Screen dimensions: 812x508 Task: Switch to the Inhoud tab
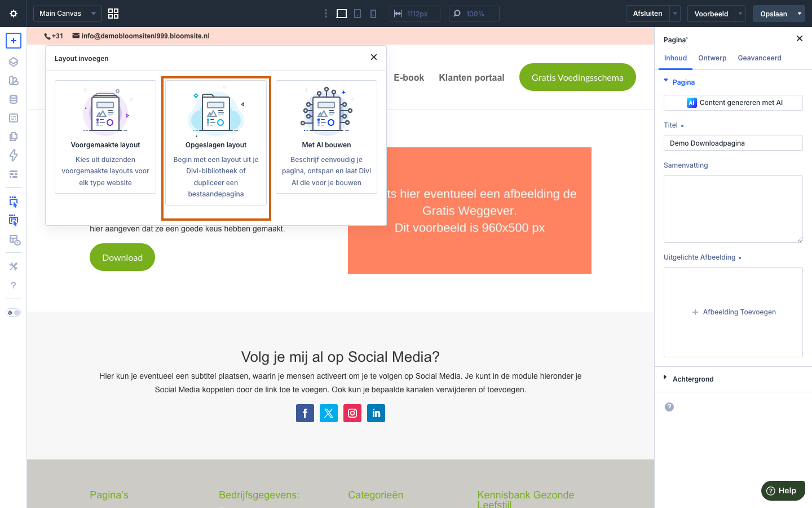[x=676, y=58]
